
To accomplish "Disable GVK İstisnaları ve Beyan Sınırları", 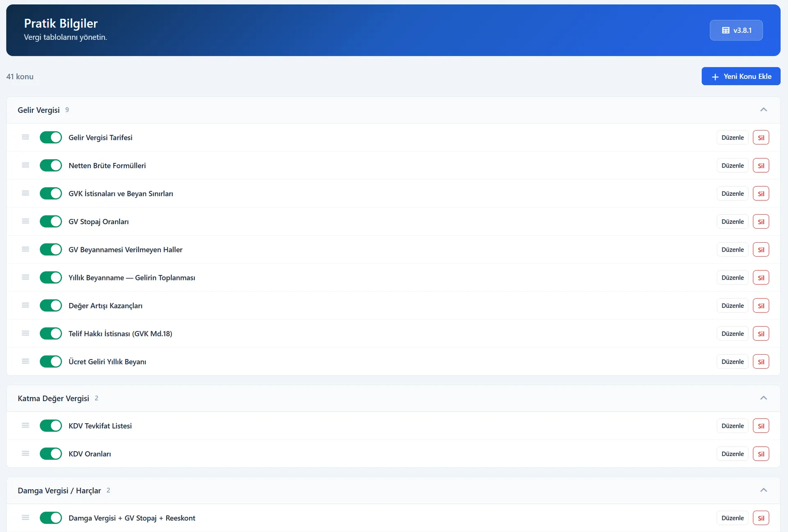I will click(51, 193).
